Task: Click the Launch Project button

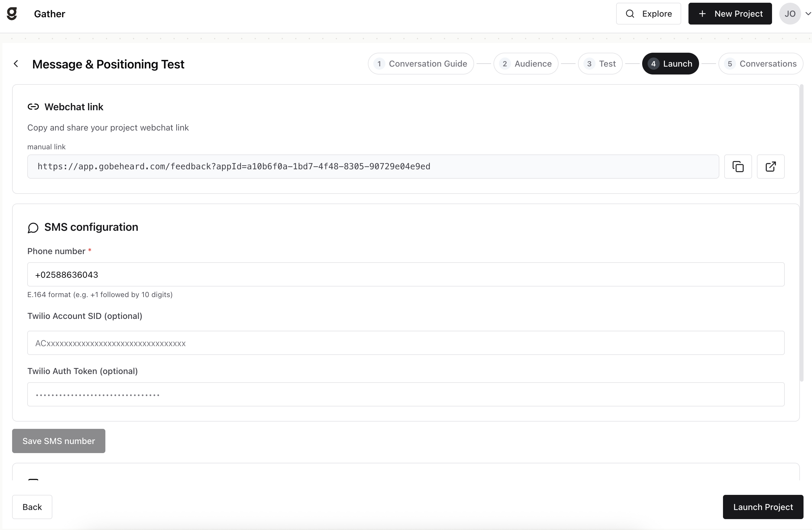Action: tap(763, 507)
